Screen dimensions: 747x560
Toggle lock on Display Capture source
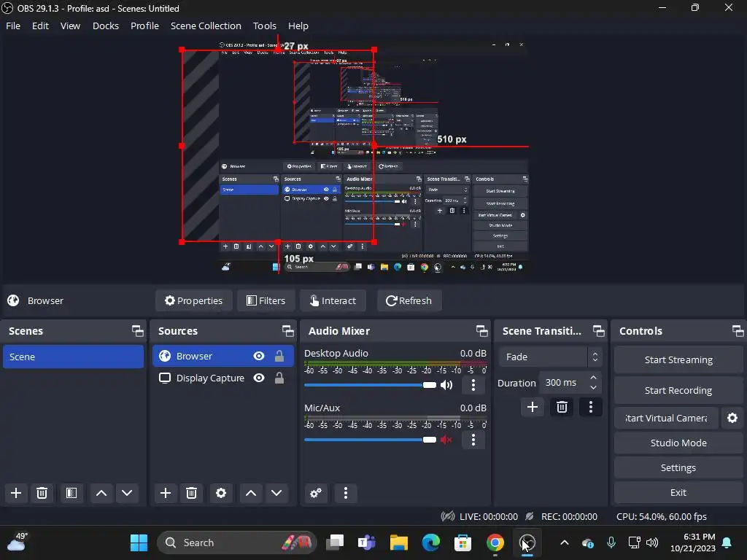[279, 378]
